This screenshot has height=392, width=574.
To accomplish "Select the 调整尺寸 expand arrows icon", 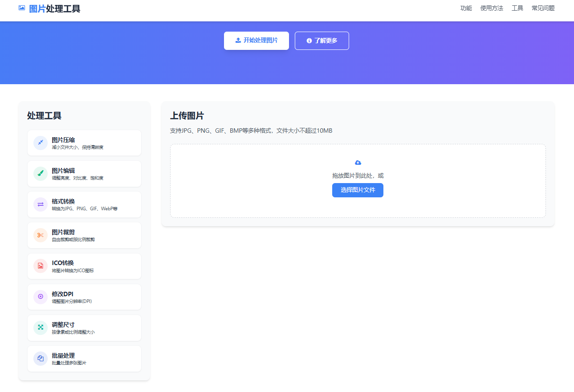I will pyautogui.click(x=41, y=327).
